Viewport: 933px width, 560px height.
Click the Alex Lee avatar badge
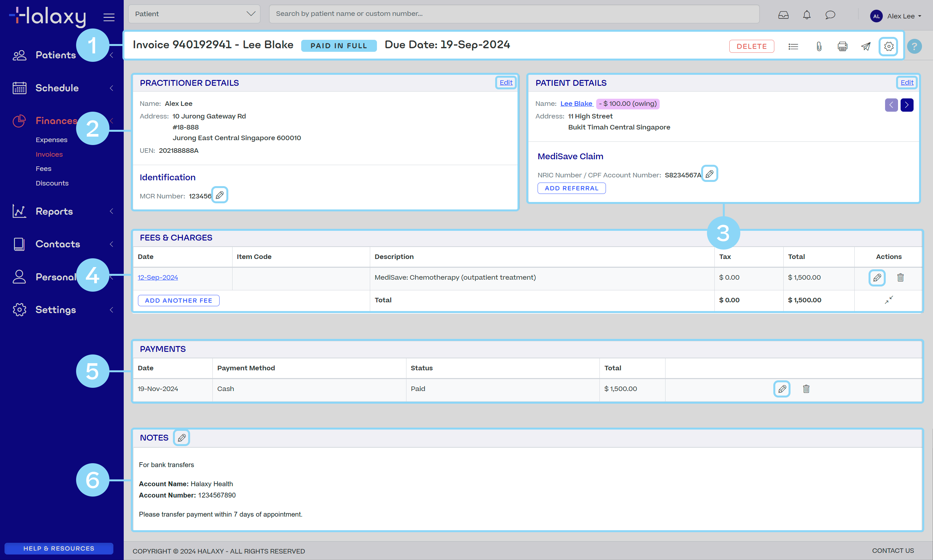pos(876,16)
